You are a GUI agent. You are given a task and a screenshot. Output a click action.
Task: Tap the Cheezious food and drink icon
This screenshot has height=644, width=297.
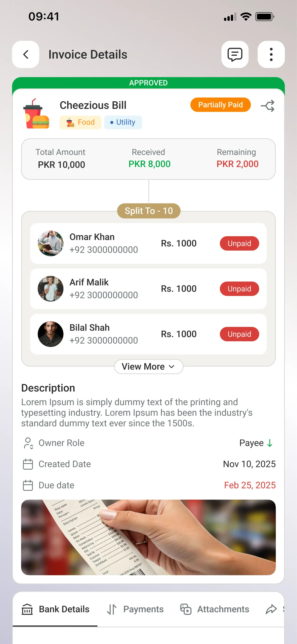point(36,114)
